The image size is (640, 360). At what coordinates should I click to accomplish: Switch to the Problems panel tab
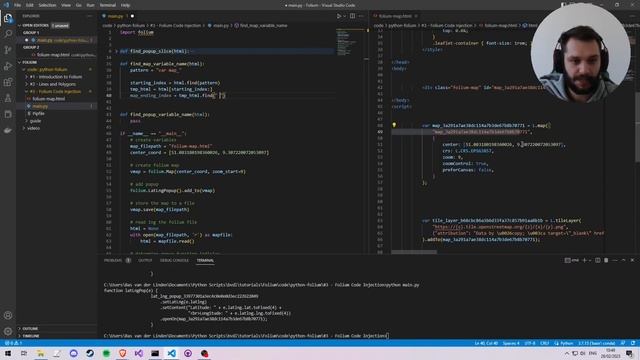coord(113,260)
